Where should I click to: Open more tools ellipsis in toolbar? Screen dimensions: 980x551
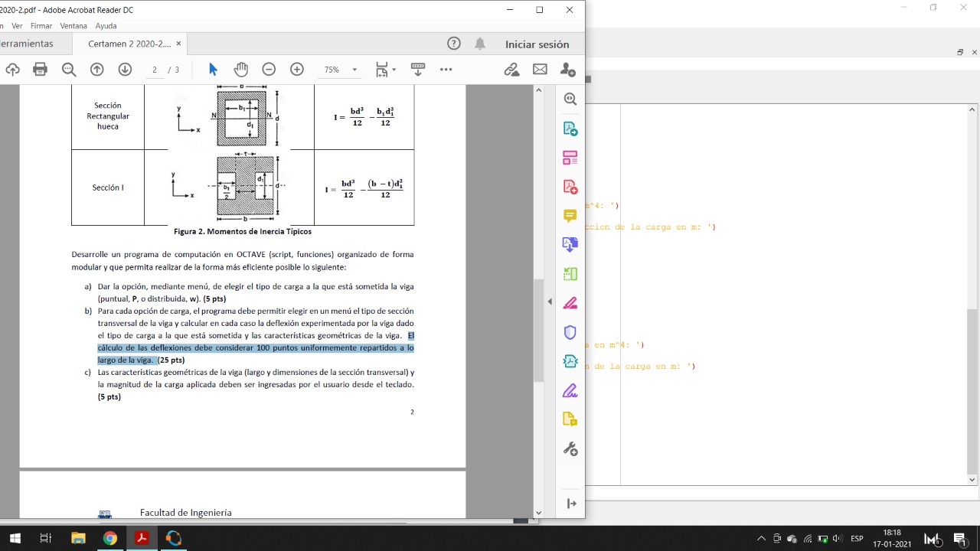[x=446, y=70]
